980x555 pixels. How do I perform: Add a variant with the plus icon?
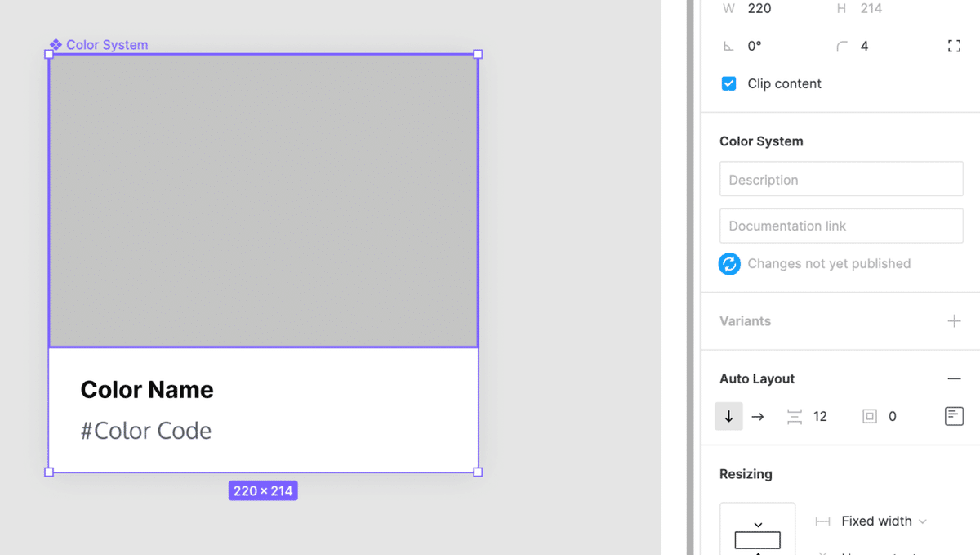pyautogui.click(x=954, y=321)
